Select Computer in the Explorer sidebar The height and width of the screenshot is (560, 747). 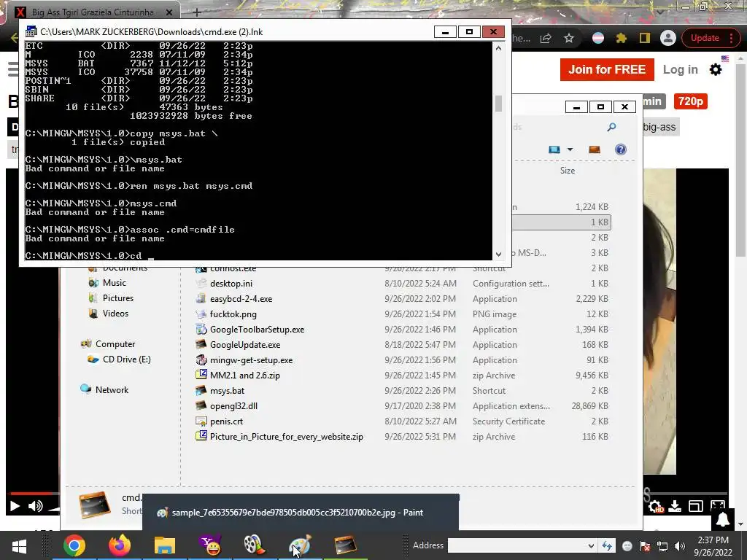115,344
